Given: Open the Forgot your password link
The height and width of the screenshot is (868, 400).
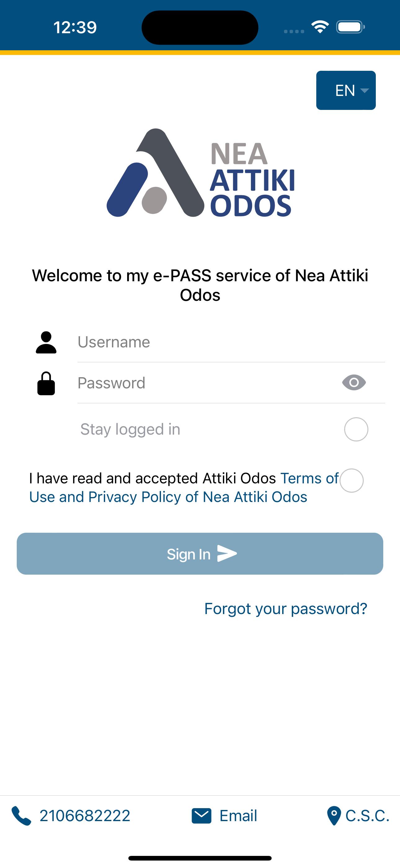Looking at the screenshot, I should click(x=286, y=608).
